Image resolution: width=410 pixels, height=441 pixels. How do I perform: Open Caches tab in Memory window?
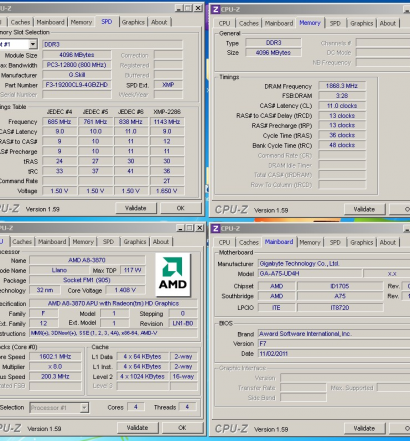[249, 23]
